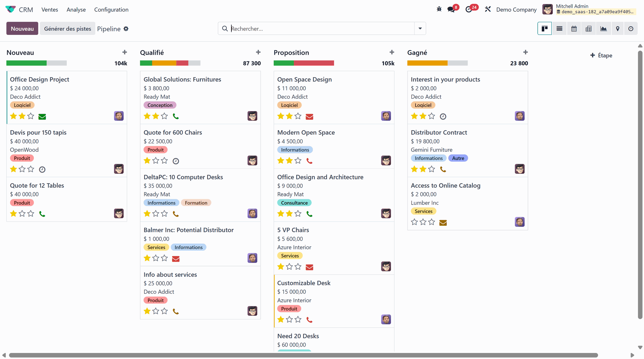The width and height of the screenshot is (644, 359).
Task: Open Pipeline settings gear icon
Action: point(126,29)
